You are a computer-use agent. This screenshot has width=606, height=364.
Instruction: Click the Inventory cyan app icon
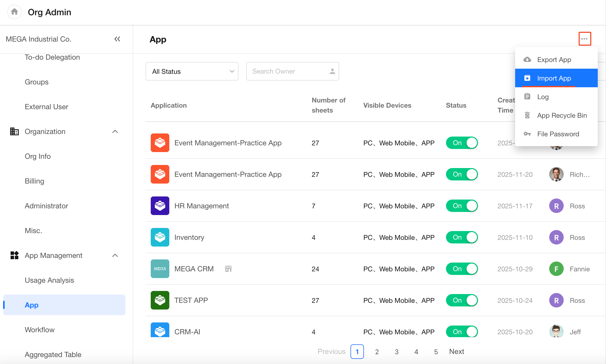[160, 237]
